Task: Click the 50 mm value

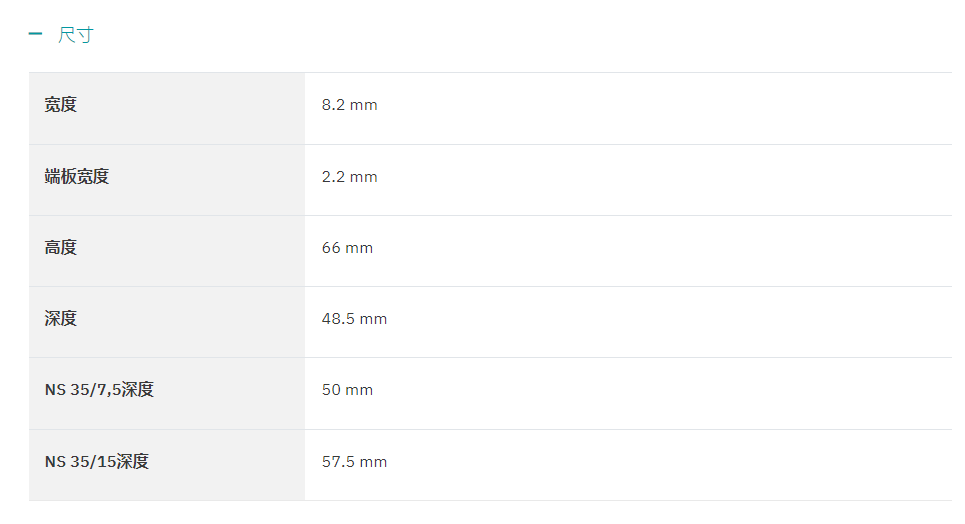Action: point(347,390)
